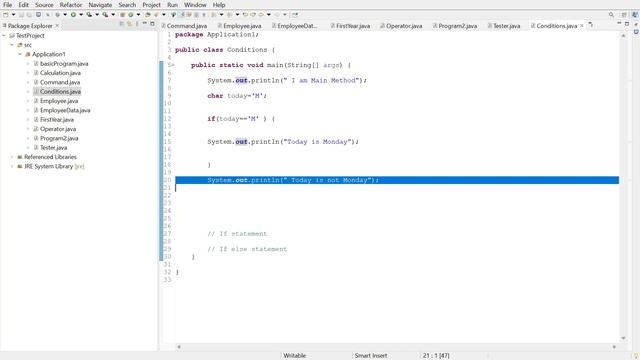This screenshot has width=640, height=360.
Task: Switch to the Operator.java editor tab
Action: 401,26
